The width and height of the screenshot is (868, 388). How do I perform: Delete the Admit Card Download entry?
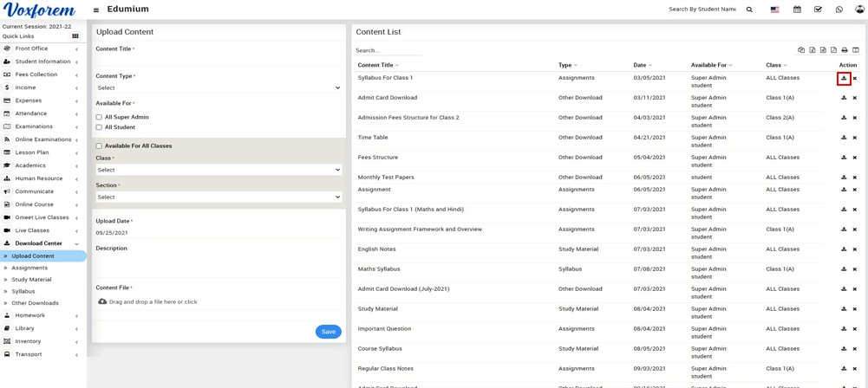coord(854,98)
